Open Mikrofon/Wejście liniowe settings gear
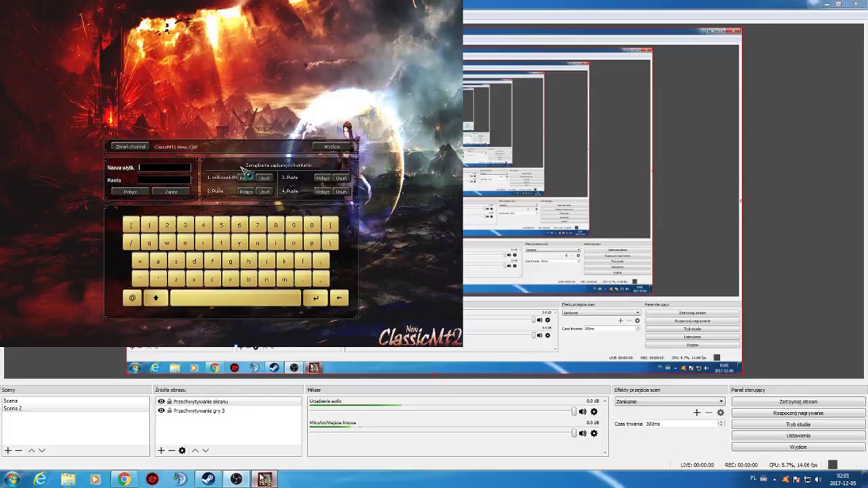Viewport: 868px width, 488px height. click(x=594, y=433)
